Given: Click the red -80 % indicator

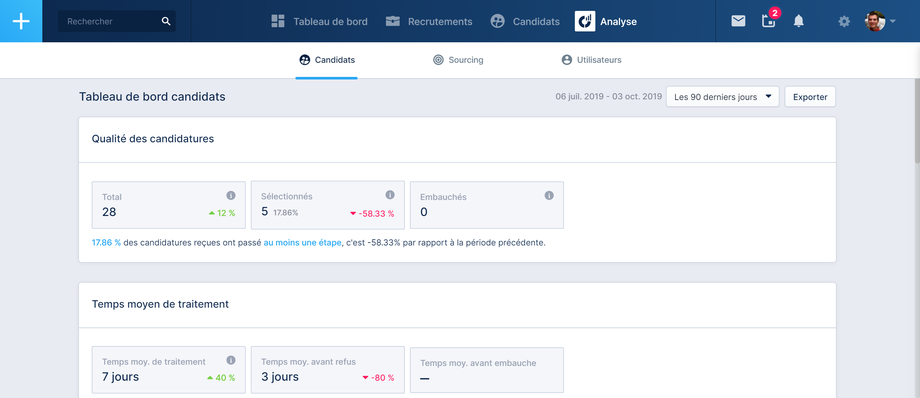Looking at the screenshot, I should point(378,378).
